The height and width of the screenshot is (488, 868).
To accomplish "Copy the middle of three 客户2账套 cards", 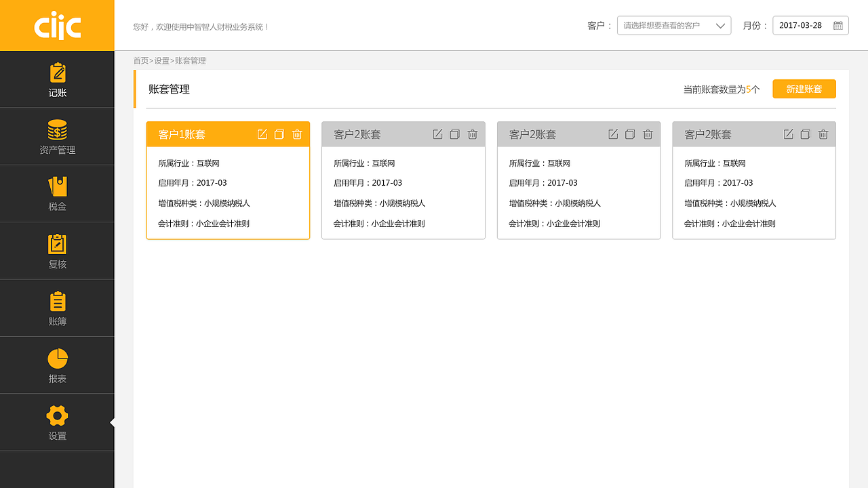I will 630,134.
